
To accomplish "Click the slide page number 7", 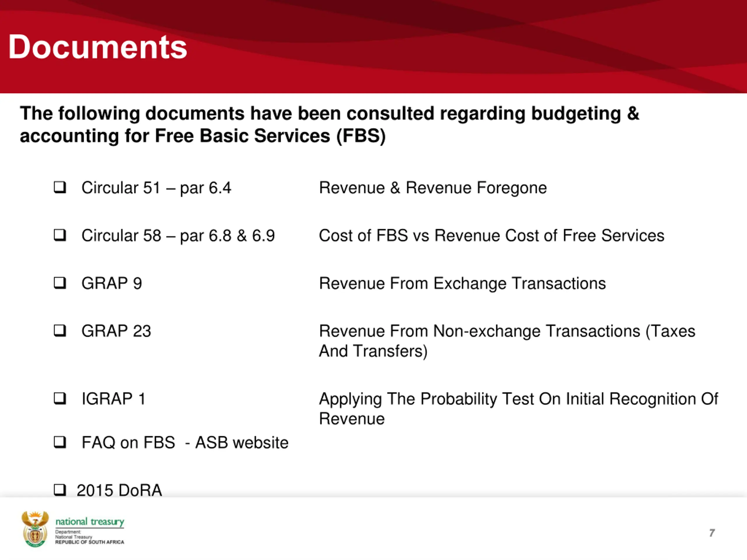I will click(711, 533).
